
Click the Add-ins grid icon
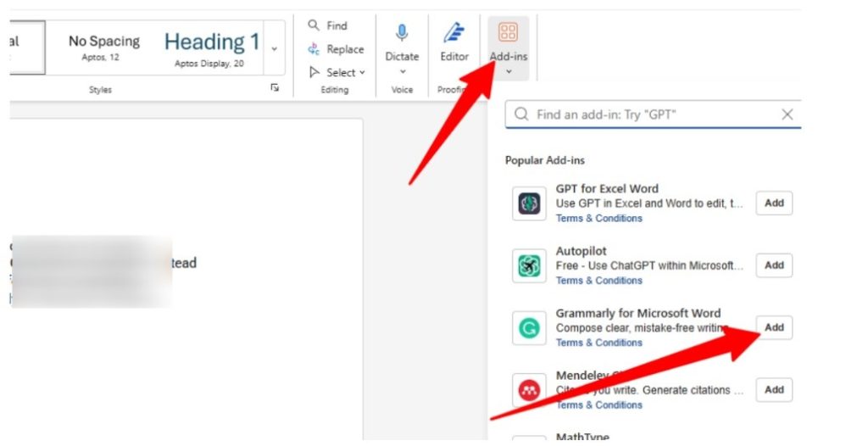point(509,32)
